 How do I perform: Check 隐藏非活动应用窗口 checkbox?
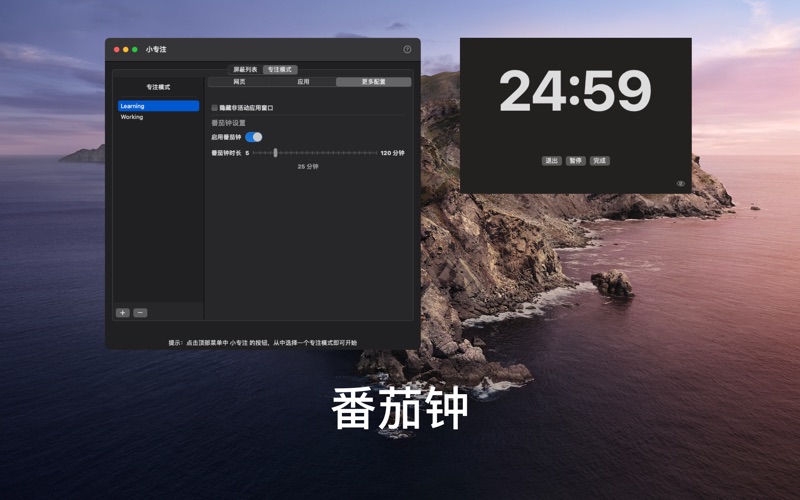click(x=214, y=108)
